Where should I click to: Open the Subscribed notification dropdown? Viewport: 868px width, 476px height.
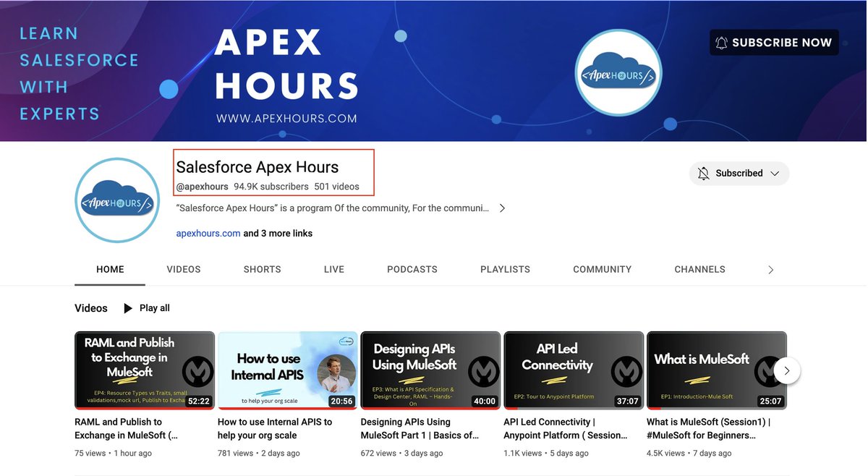739,174
